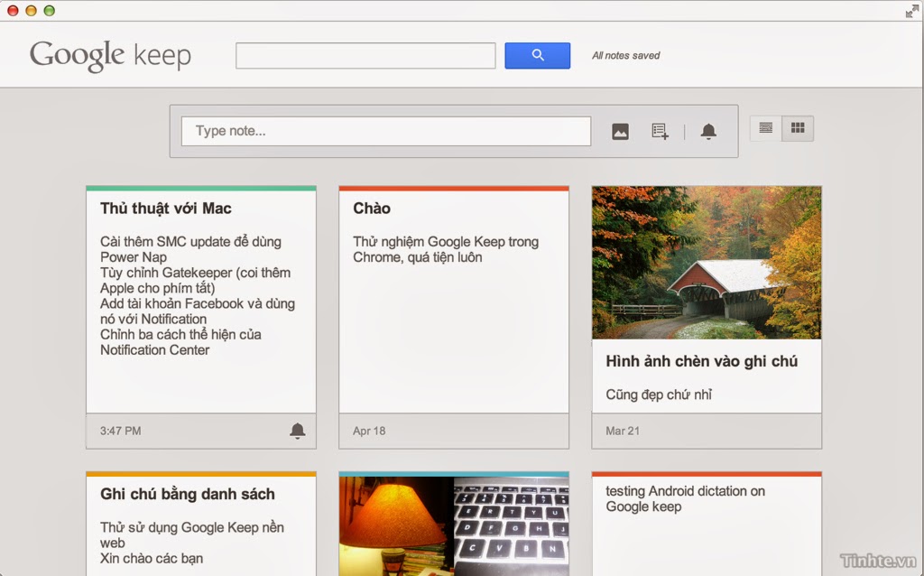Create a new list note
Screen dimensions: 924x576
pyautogui.click(x=660, y=131)
